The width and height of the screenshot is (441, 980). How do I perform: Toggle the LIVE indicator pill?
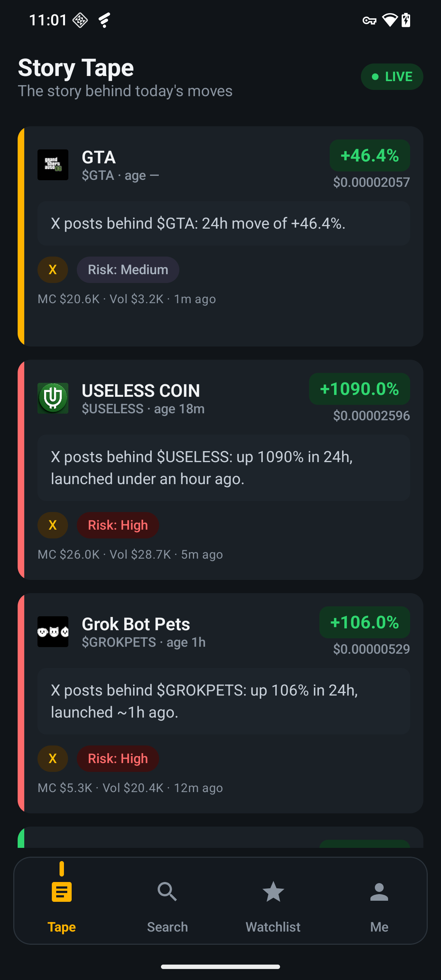tap(392, 76)
